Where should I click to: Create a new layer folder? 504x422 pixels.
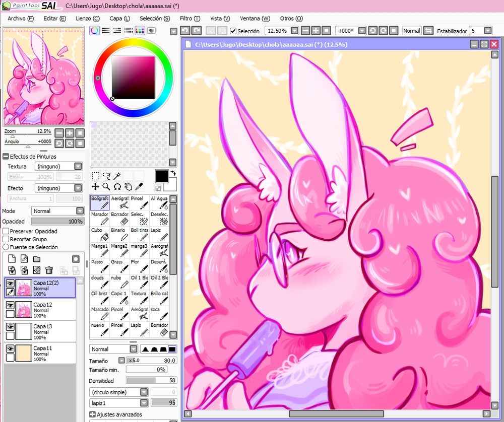pyautogui.click(x=37, y=259)
